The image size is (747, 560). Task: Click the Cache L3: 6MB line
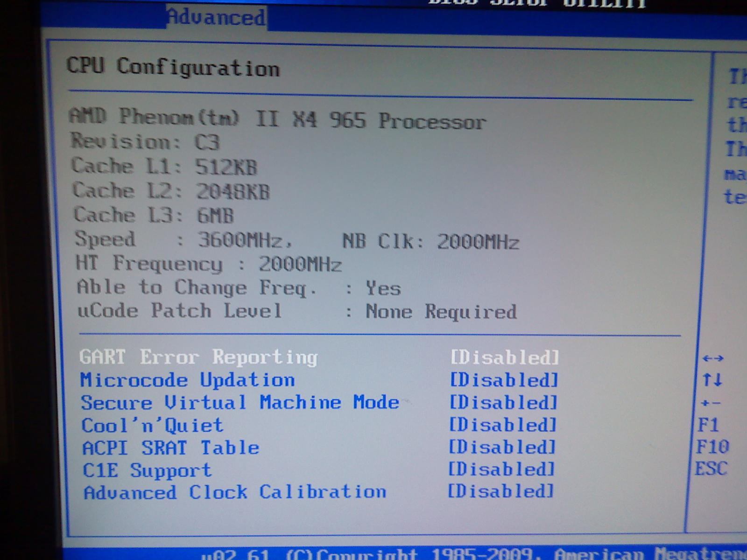tap(154, 215)
